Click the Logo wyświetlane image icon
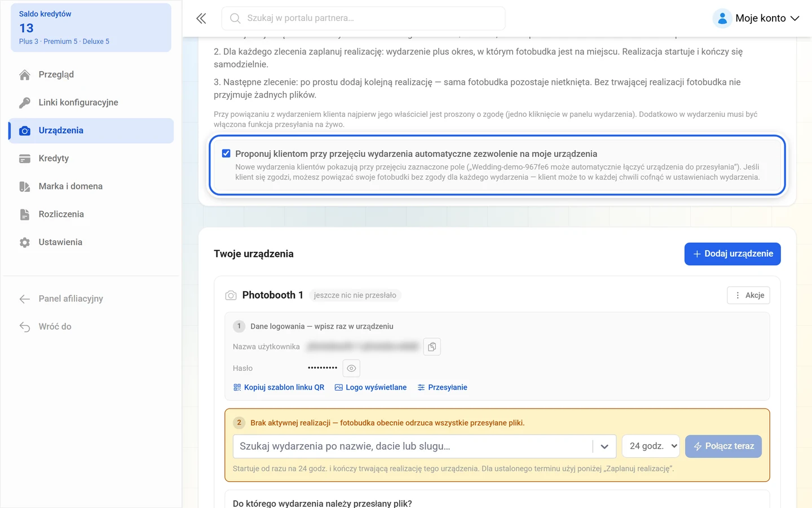The height and width of the screenshot is (508, 812). (x=339, y=387)
